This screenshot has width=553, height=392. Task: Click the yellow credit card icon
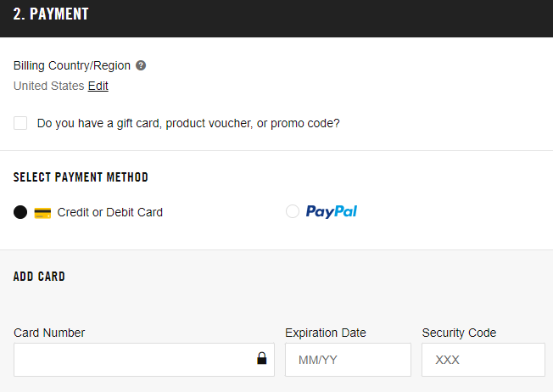(x=42, y=212)
